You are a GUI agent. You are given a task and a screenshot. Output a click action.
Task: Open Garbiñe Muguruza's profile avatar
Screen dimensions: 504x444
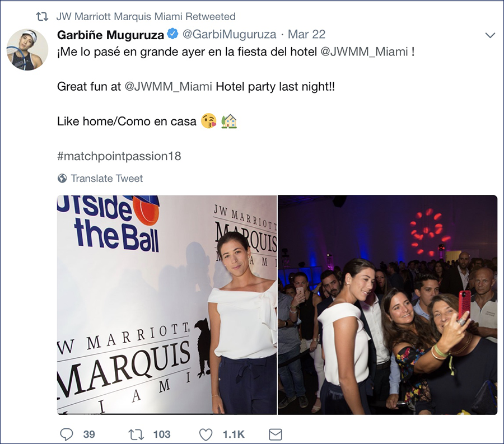pyautogui.click(x=27, y=49)
